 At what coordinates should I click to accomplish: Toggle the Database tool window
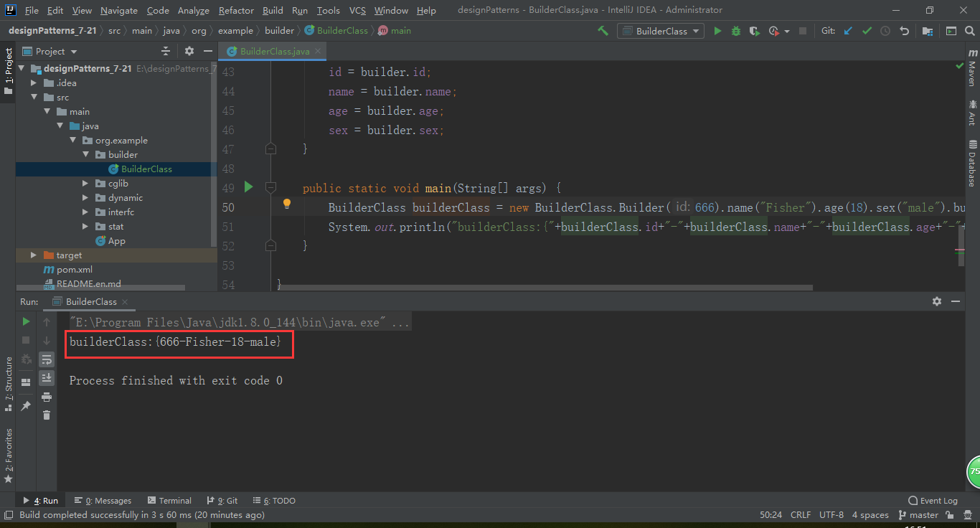coord(971,164)
